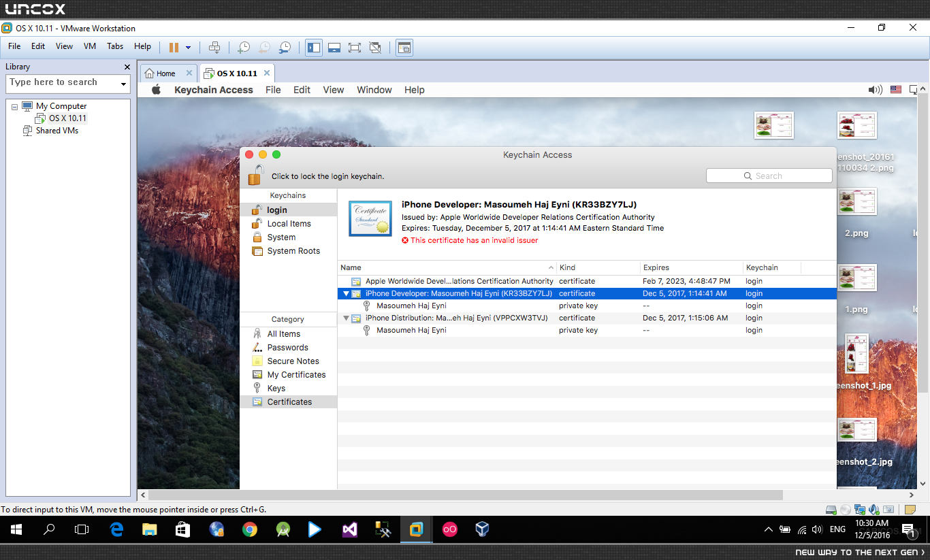This screenshot has width=930, height=560.
Task: Select Shared VMs in the Library tree
Action: 57,131
